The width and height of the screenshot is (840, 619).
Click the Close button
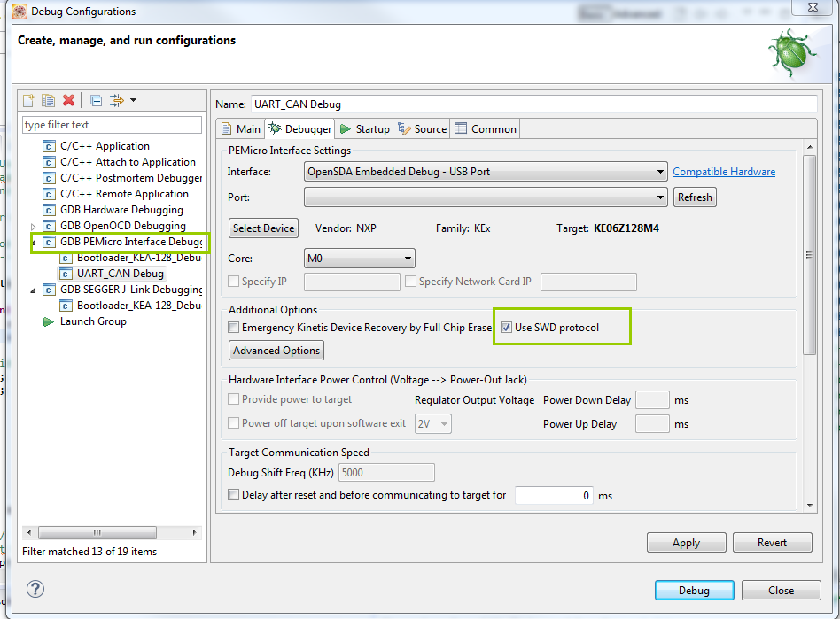click(x=781, y=590)
